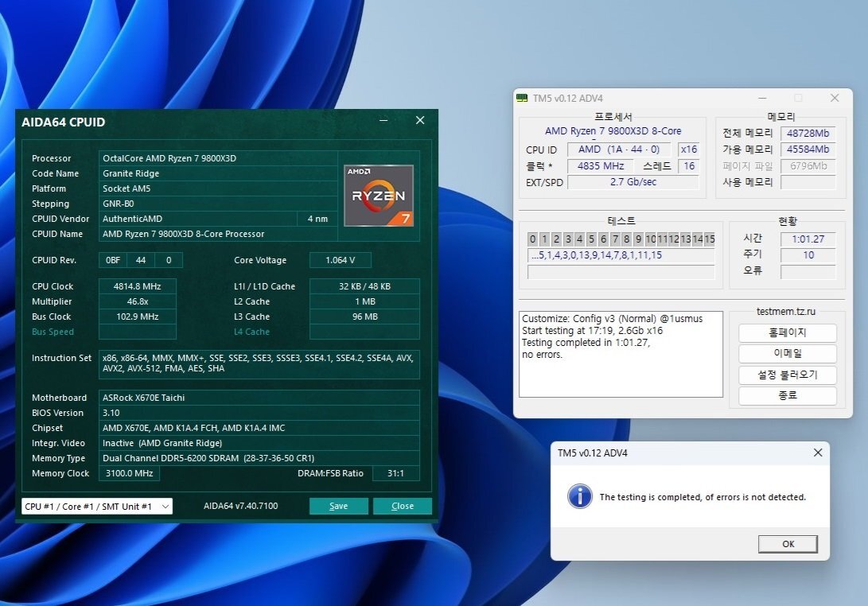Click the page file value 6796Mb

(x=808, y=166)
